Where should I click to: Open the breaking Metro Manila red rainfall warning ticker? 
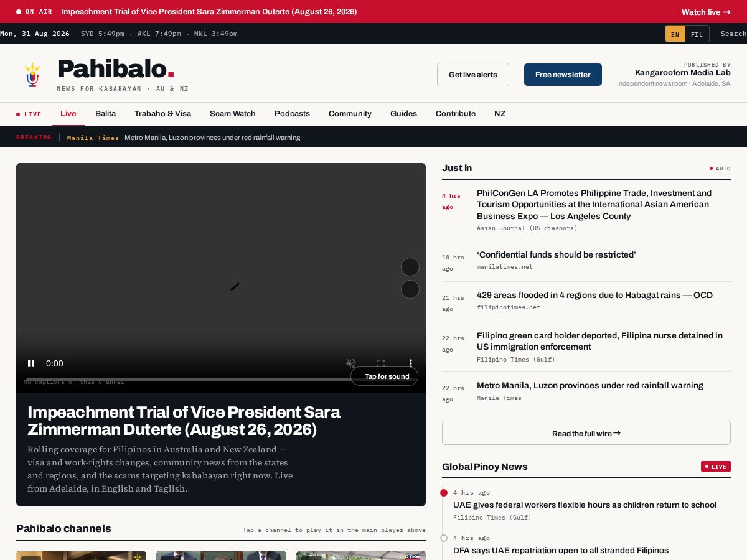[x=212, y=138]
